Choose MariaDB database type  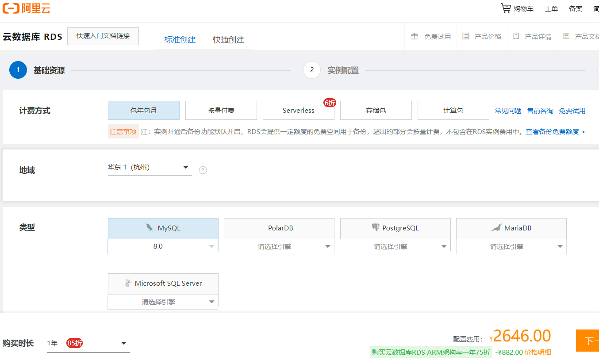point(511,228)
